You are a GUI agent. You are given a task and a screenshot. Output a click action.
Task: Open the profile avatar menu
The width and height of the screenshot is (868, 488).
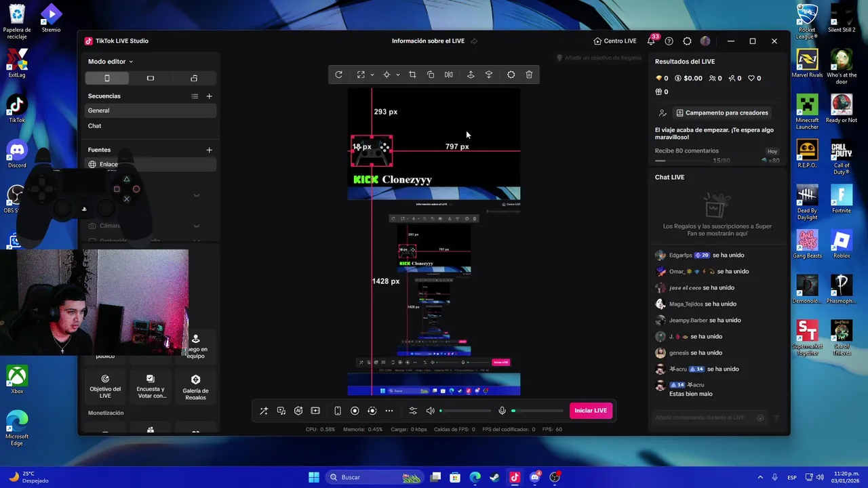[705, 41]
